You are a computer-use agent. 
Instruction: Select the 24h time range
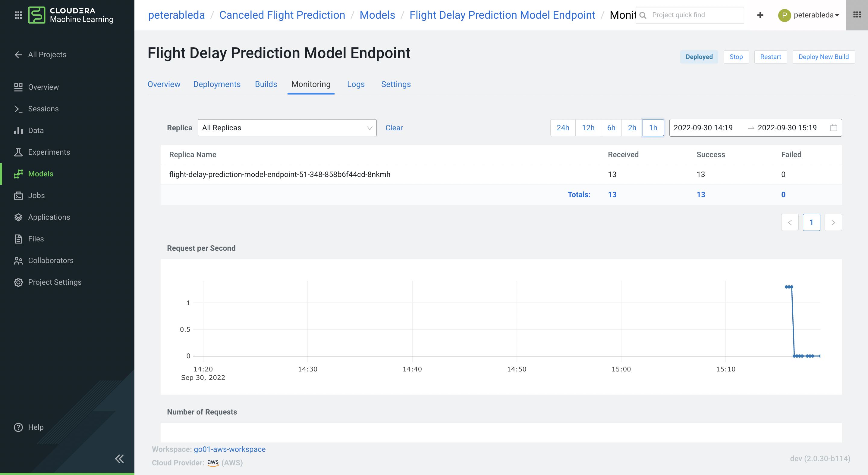pyautogui.click(x=563, y=128)
